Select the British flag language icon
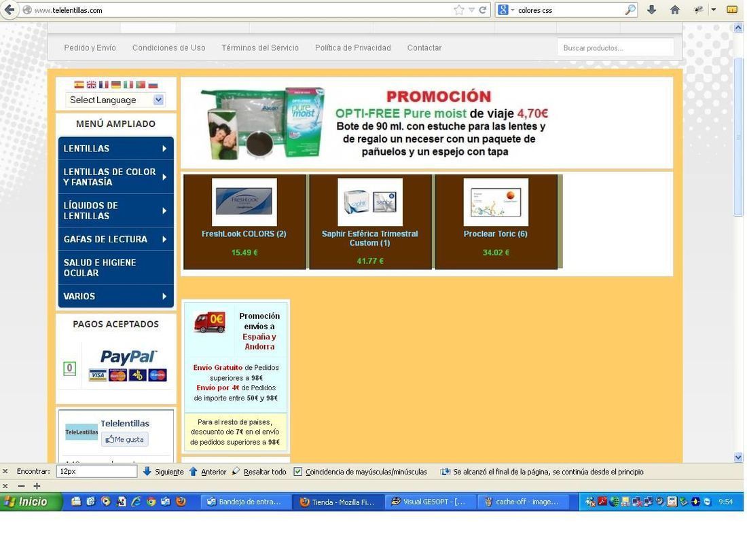The image size is (747, 560). click(92, 85)
